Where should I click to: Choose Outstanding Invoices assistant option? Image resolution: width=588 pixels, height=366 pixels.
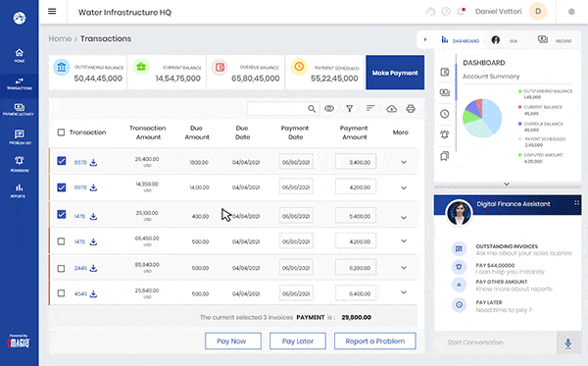coord(513,249)
